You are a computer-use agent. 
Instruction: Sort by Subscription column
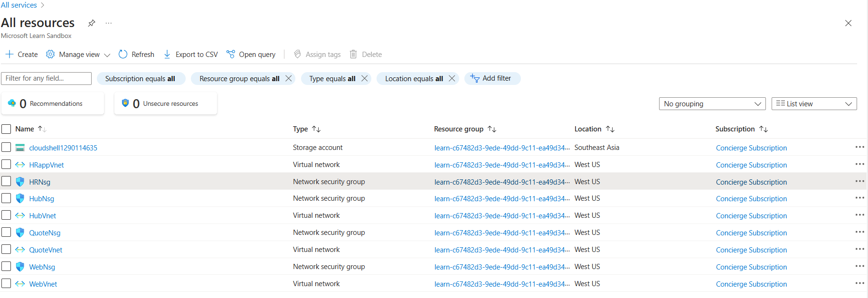pos(742,129)
